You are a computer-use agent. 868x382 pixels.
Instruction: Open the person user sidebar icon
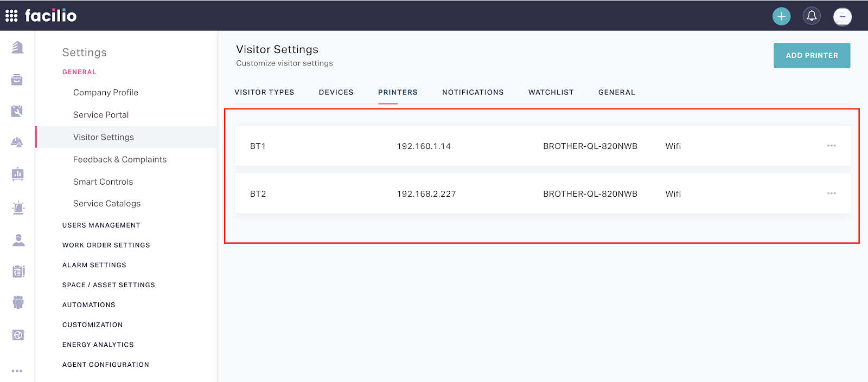pyautogui.click(x=18, y=240)
